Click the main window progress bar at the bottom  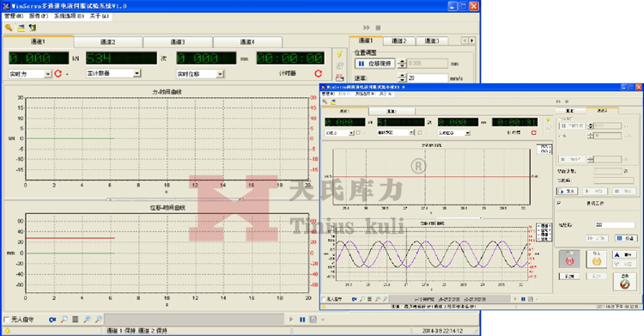(x=194, y=319)
